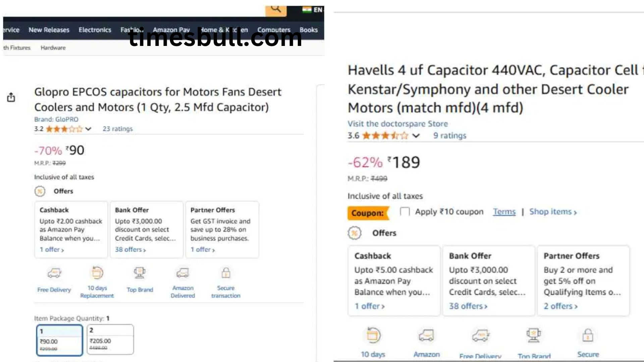Screen dimensions: 644x362
Task: Click the 10 days Replacement icon on left
Action: click(97, 273)
